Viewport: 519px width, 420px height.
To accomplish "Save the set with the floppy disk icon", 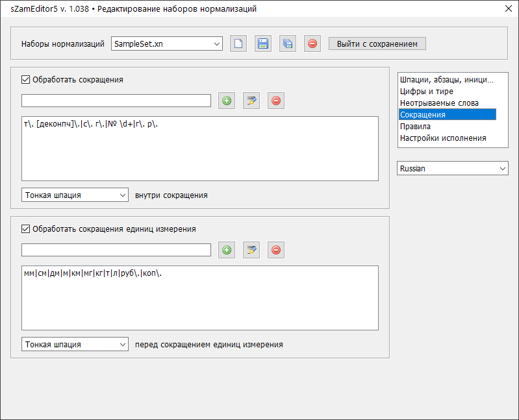I will [x=263, y=44].
